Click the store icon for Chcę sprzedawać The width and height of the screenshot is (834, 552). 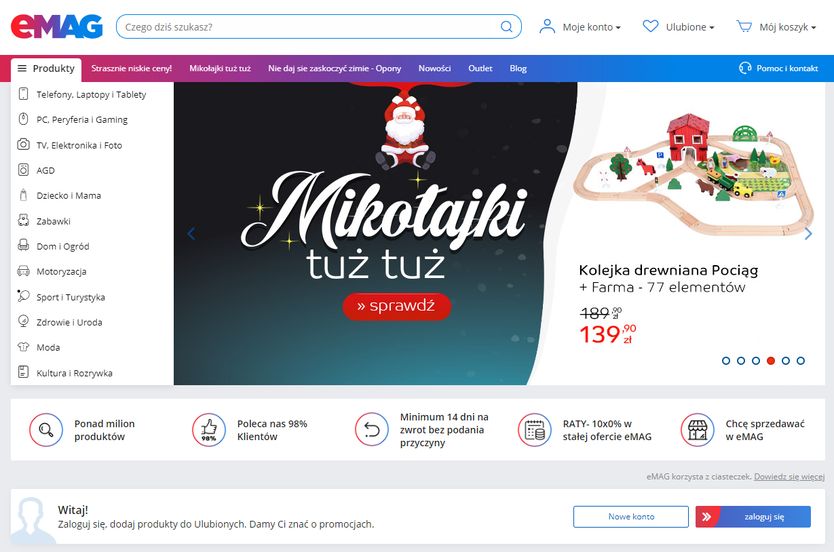click(697, 430)
